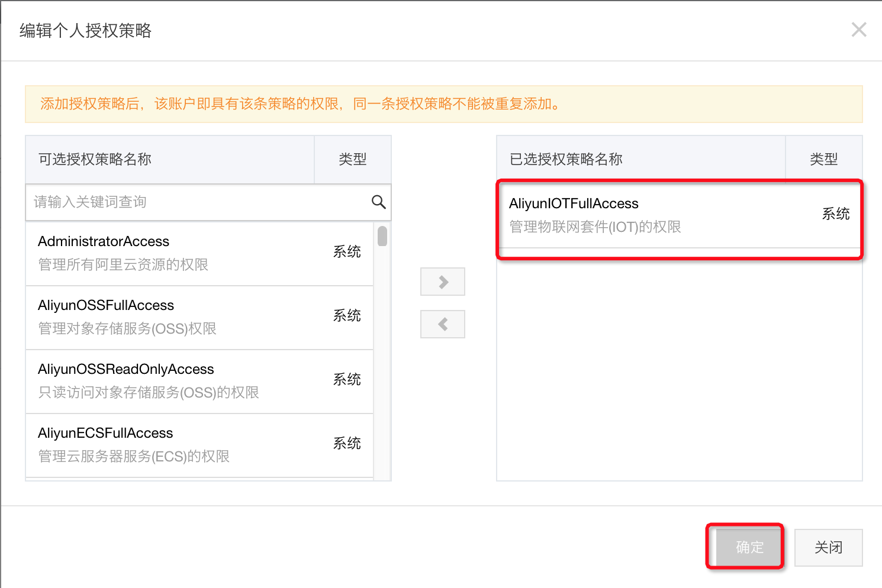Click 管理所有阿里云资源的权限 description text

pos(123,264)
